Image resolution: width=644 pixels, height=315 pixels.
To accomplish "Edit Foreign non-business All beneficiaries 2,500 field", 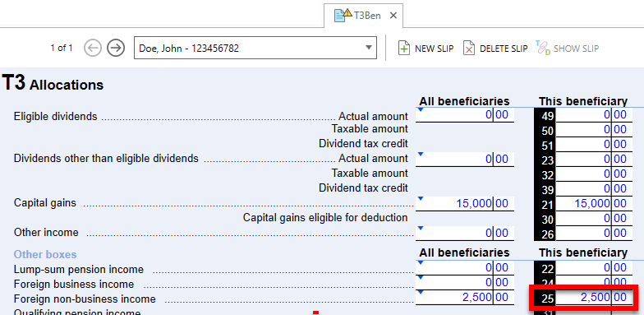I will pyautogui.click(x=465, y=297).
